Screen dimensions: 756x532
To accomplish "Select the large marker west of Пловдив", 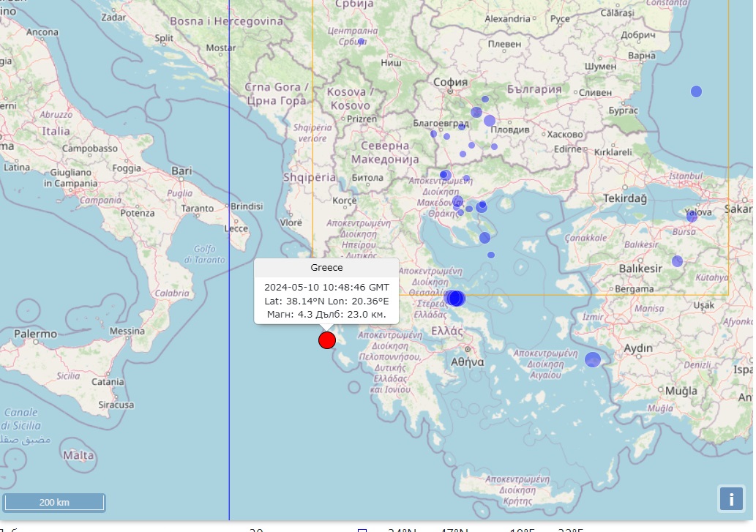I will [x=490, y=121].
